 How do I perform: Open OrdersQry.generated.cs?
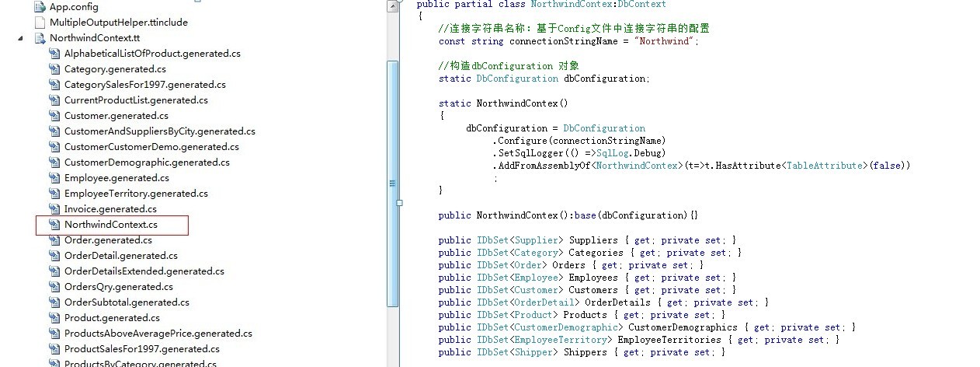coord(119,287)
